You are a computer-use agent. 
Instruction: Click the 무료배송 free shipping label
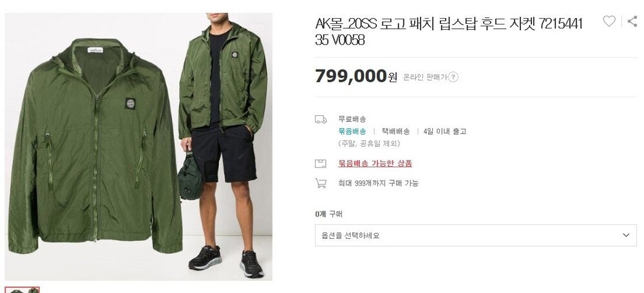point(352,119)
